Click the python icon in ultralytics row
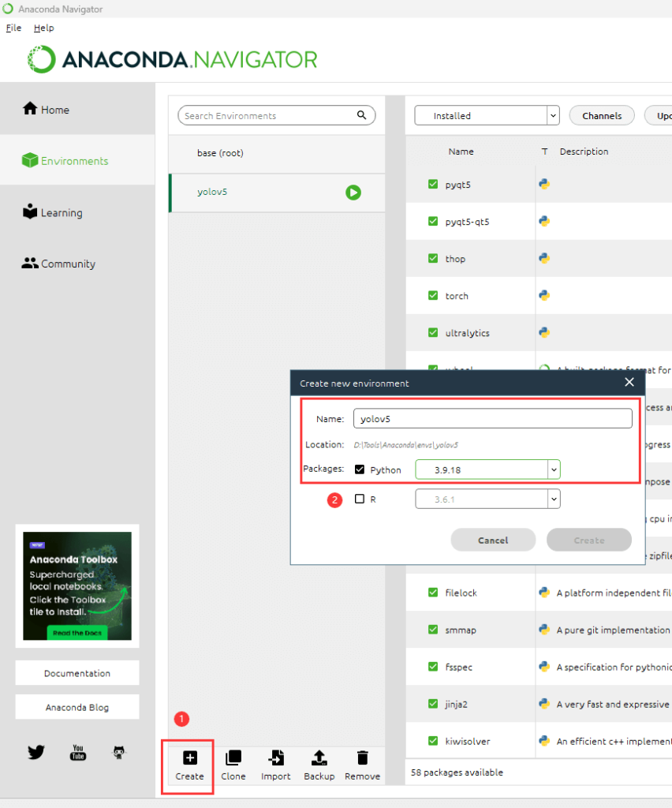The height and width of the screenshot is (808, 672). pyautogui.click(x=544, y=332)
